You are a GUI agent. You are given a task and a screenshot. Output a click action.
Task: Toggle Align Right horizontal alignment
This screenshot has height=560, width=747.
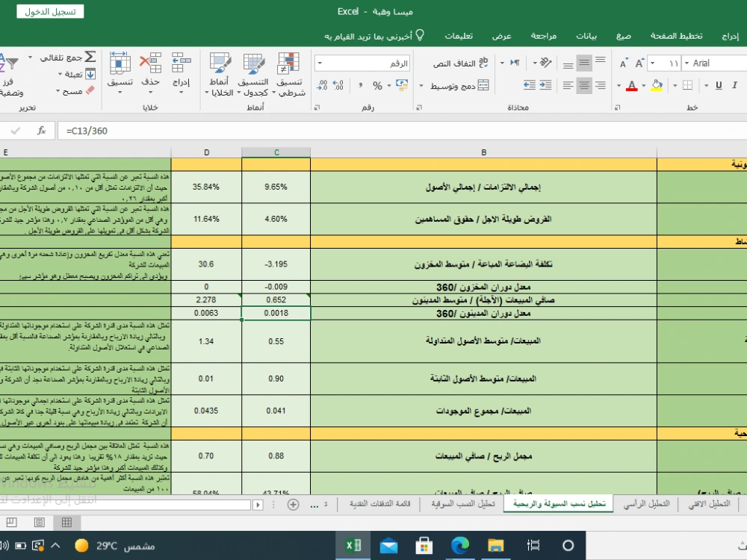[x=601, y=85]
